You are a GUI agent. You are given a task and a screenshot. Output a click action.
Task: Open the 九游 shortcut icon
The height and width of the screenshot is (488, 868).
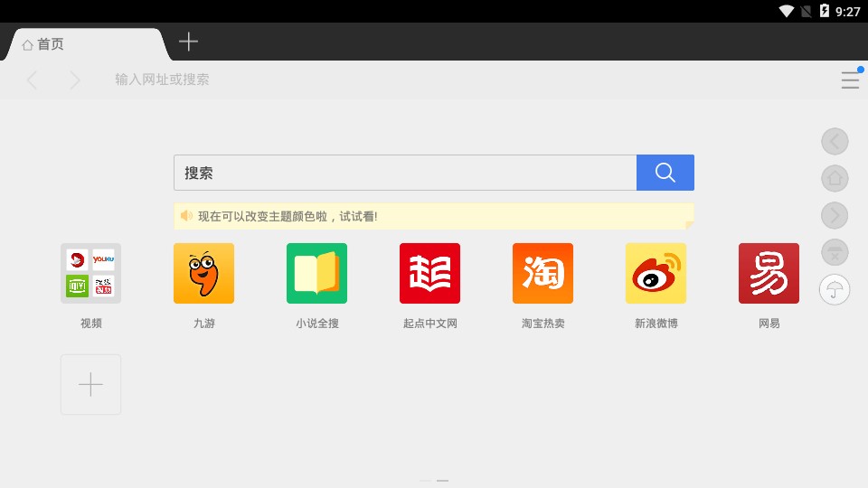[x=203, y=273]
